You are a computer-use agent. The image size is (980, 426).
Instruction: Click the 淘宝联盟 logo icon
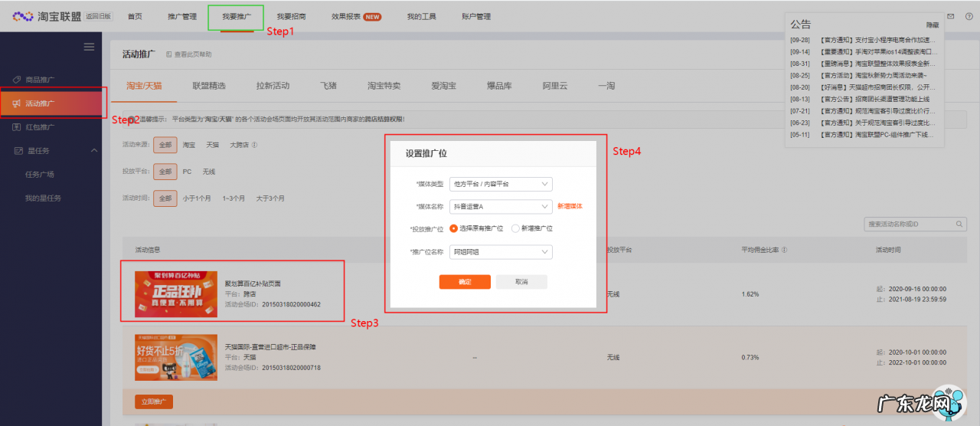click(x=23, y=16)
